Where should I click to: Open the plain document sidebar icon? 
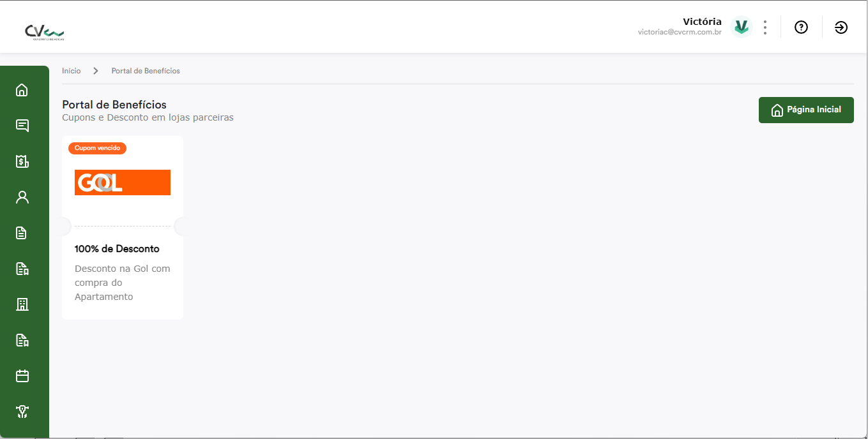point(22,233)
